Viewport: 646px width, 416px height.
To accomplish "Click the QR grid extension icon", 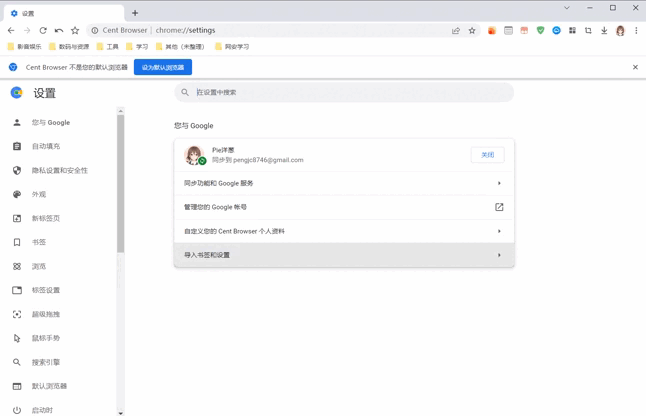I will (572, 30).
